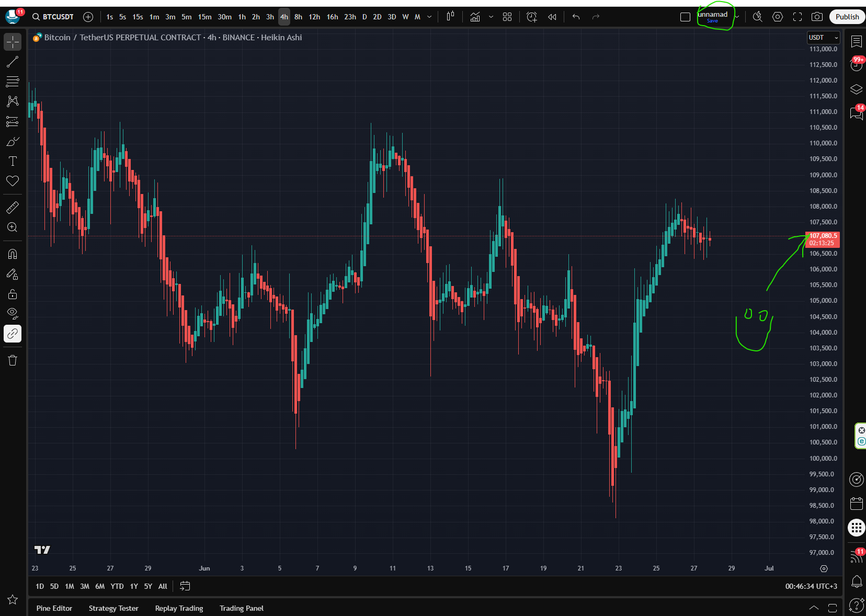The height and width of the screenshot is (616, 866).
Task: Expand the layout name dropdown arrow
Action: pyautogui.click(x=737, y=17)
